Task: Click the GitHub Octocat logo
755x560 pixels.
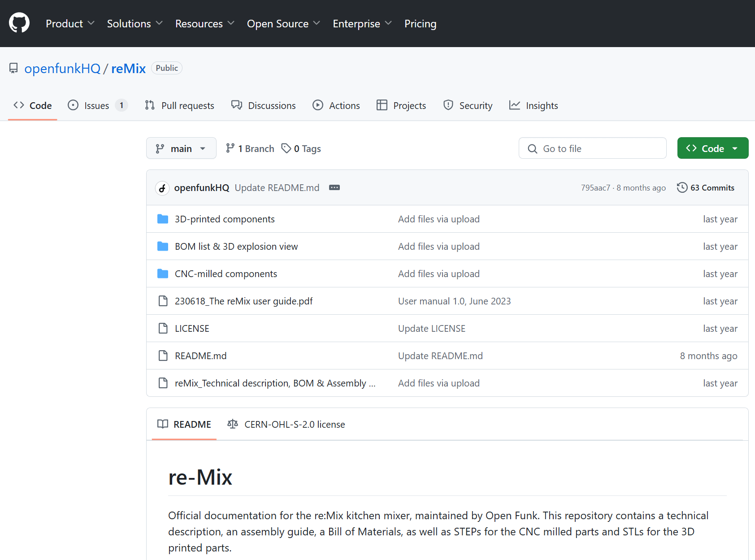Action: tap(19, 23)
